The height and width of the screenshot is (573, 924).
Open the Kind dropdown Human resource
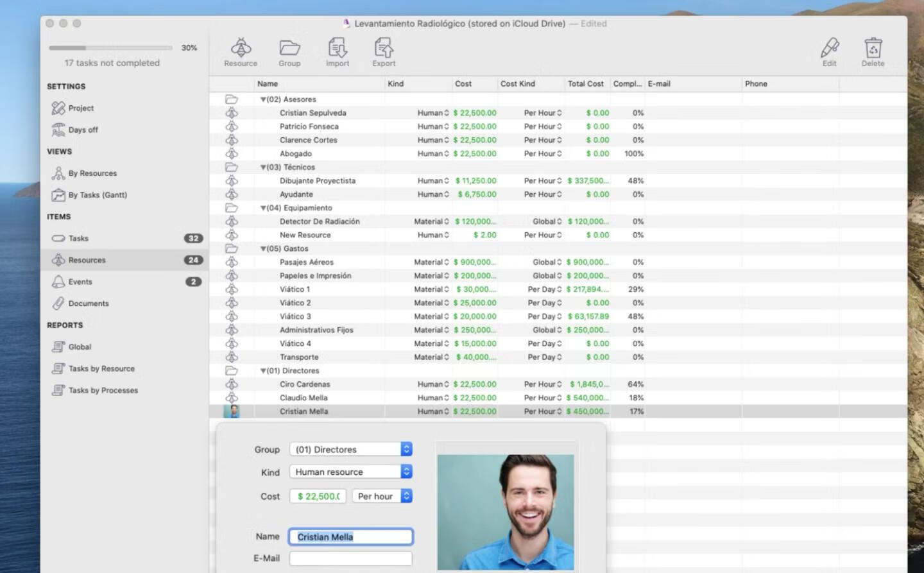coord(351,472)
